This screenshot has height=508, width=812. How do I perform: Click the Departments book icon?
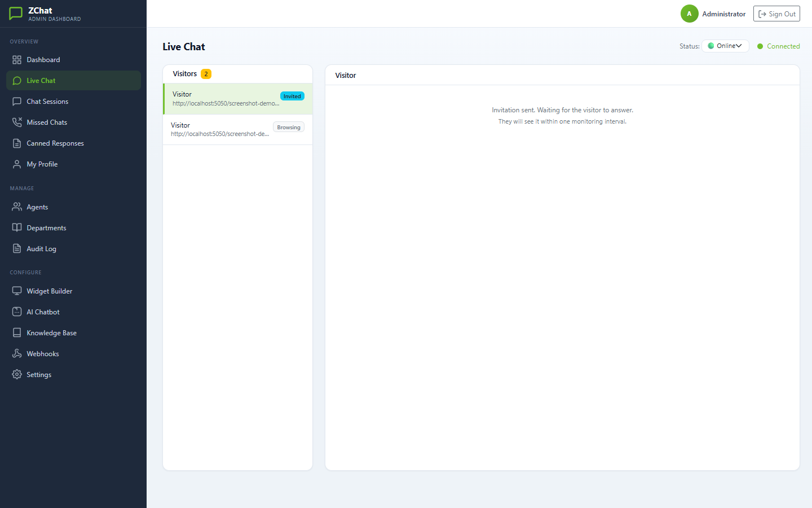(17, 228)
